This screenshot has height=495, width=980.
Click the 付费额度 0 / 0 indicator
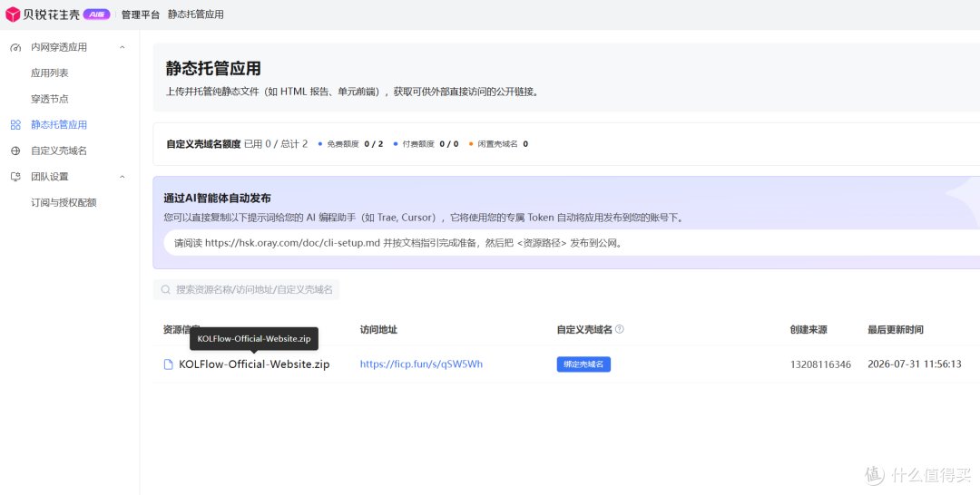pyautogui.click(x=426, y=144)
